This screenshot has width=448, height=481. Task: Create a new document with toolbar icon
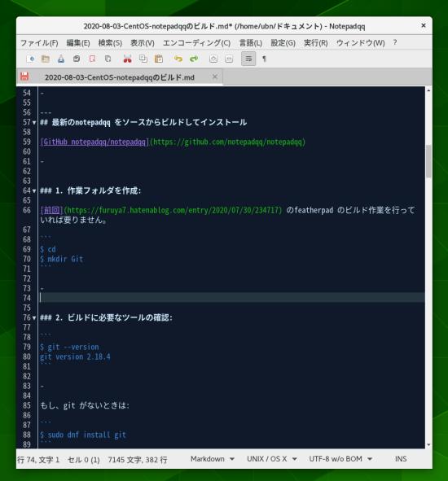pyautogui.click(x=30, y=59)
